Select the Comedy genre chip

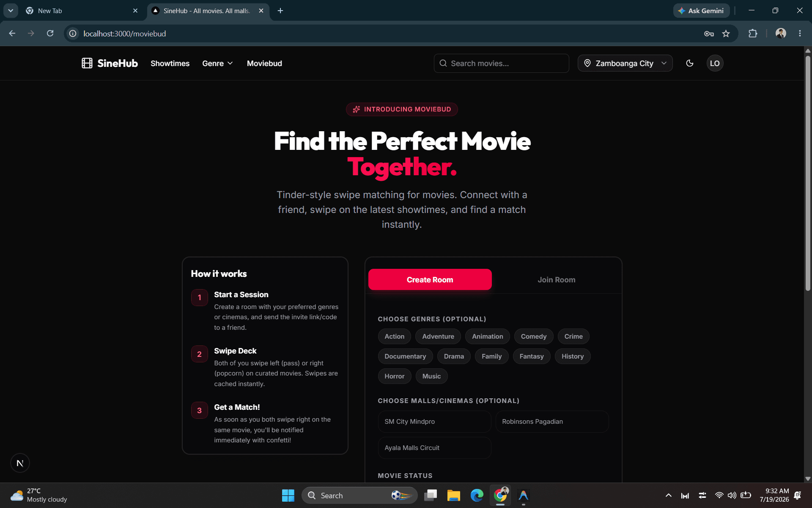[533, 337]
